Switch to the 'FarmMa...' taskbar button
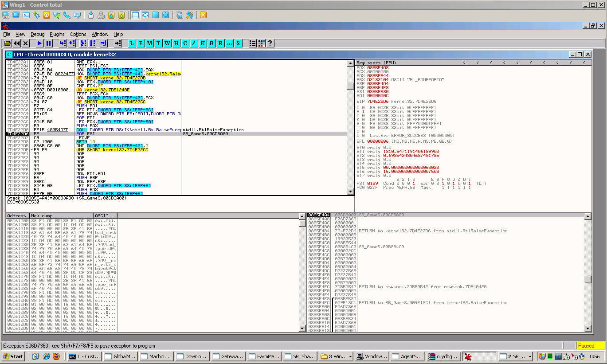607x364 pixels. pos(264,356)
